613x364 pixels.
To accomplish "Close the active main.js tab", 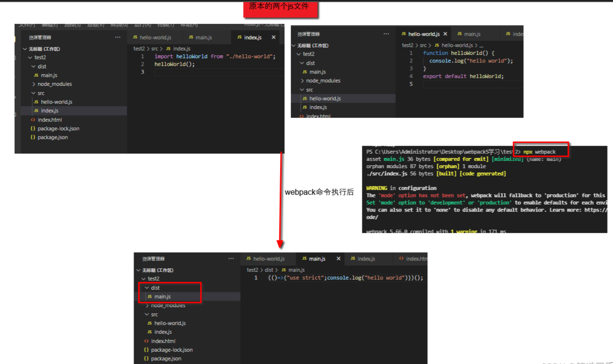I will 338,259.
